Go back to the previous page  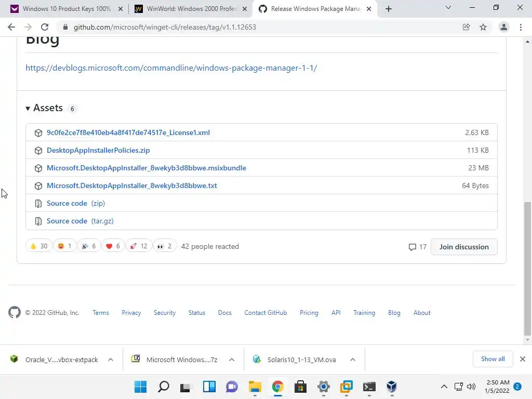pos(11,27)
